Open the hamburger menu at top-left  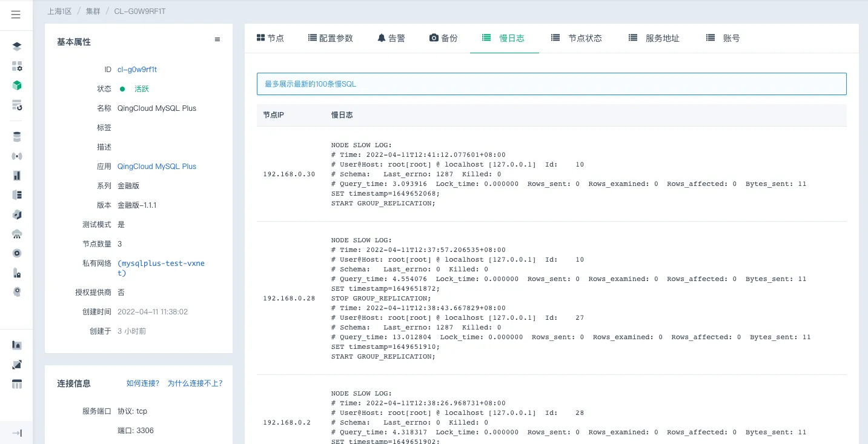pyautogui.click(x=16, y=15)
